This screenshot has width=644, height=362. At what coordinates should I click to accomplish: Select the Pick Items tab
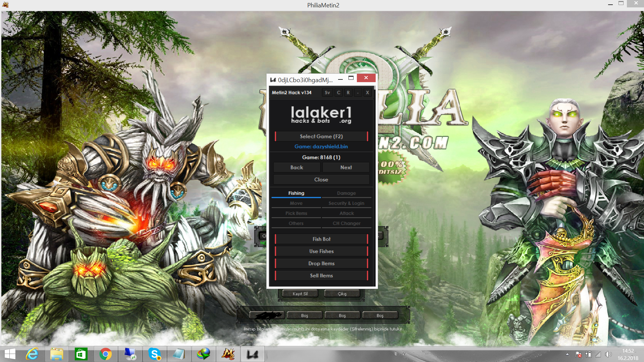pyautogui.click(x=296, y=214)
